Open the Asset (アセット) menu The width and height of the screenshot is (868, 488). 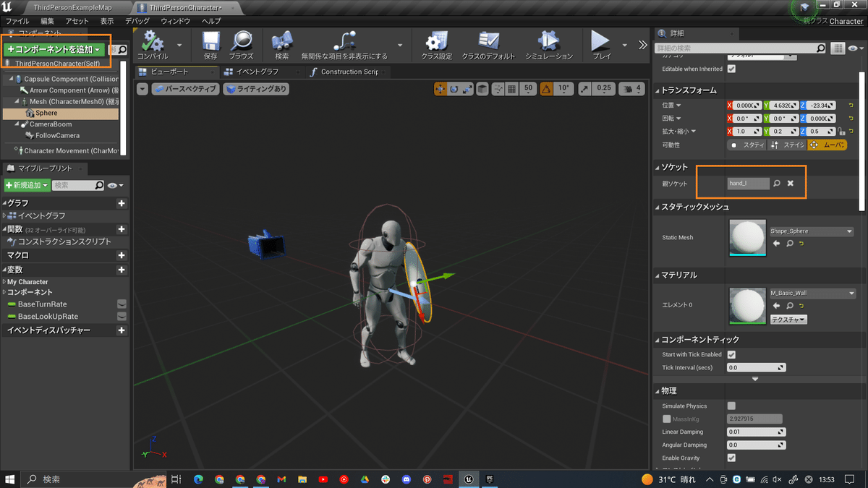pyautogui.click(x=77, y=21)
